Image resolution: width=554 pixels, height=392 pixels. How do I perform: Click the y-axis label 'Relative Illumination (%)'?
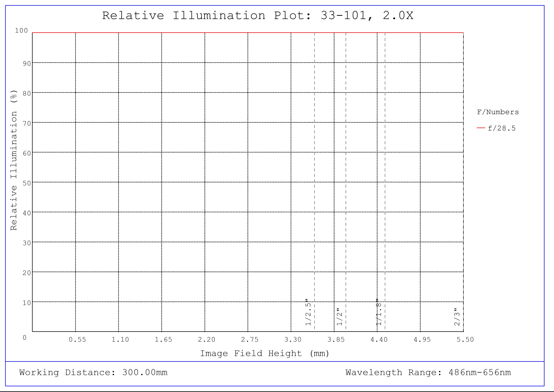click(x=14, y=160)
